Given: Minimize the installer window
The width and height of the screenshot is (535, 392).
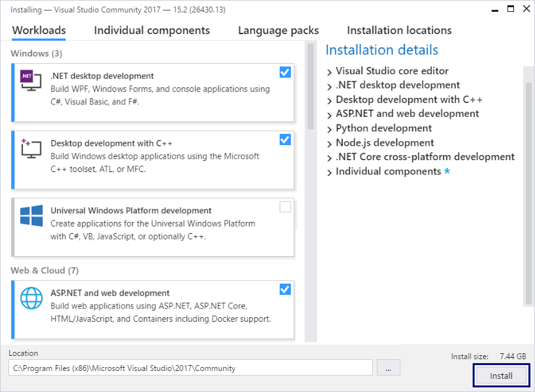Looking at the screenshot, I should click(495, 10).
